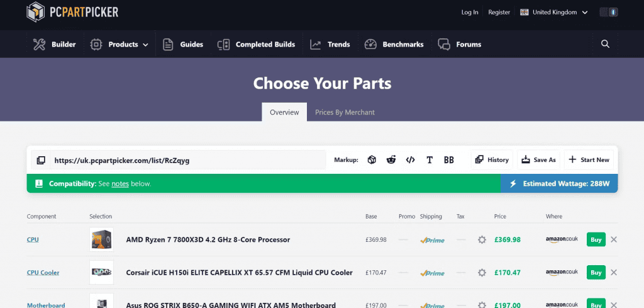Click the compatibility book icon

coord(39,183)
